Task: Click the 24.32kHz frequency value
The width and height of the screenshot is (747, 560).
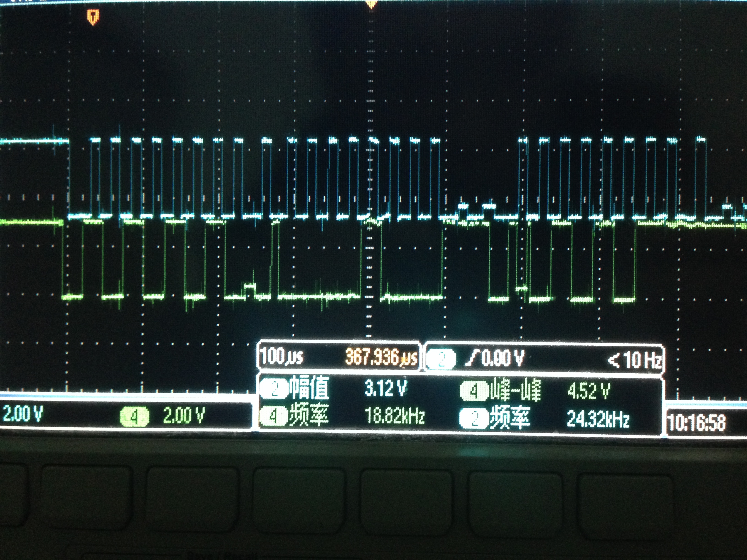Action: [598, 419]
